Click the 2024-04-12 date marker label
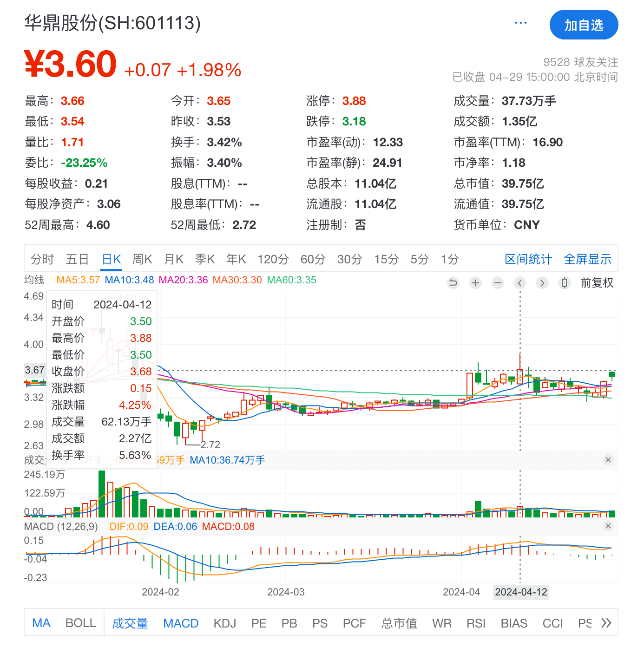Screen dimensions: 644x654 pyautogui.click(x=521, y=592)
